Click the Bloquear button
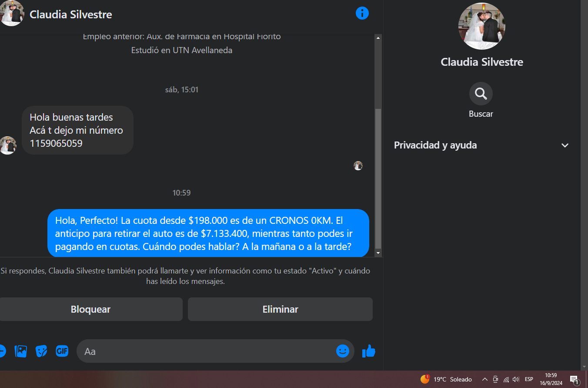This screenshot has height=388, width=588. pyautogui.click(x=90, y=309)
